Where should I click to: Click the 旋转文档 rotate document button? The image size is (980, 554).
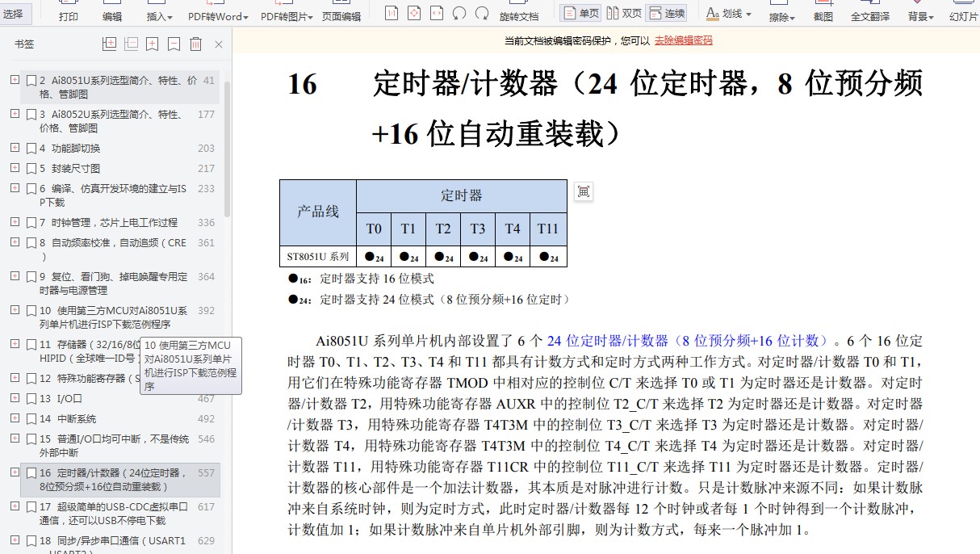[518, 16]
